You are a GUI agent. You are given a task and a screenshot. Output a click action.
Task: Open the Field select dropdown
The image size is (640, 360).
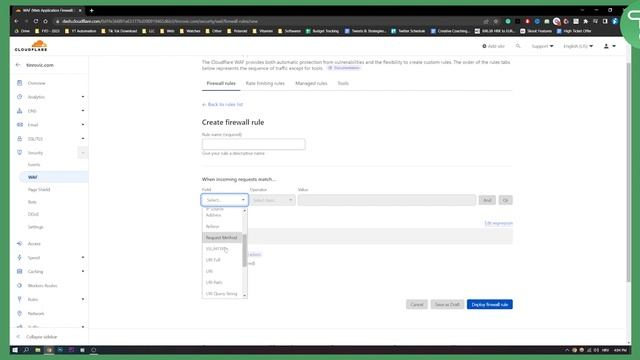[225, 200]
